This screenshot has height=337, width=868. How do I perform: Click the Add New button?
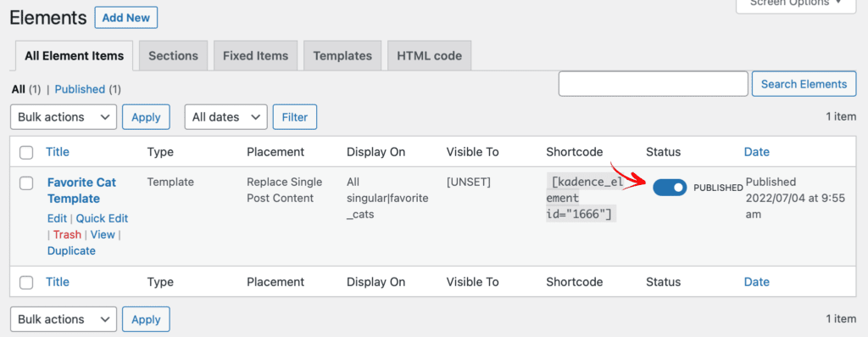126,17
